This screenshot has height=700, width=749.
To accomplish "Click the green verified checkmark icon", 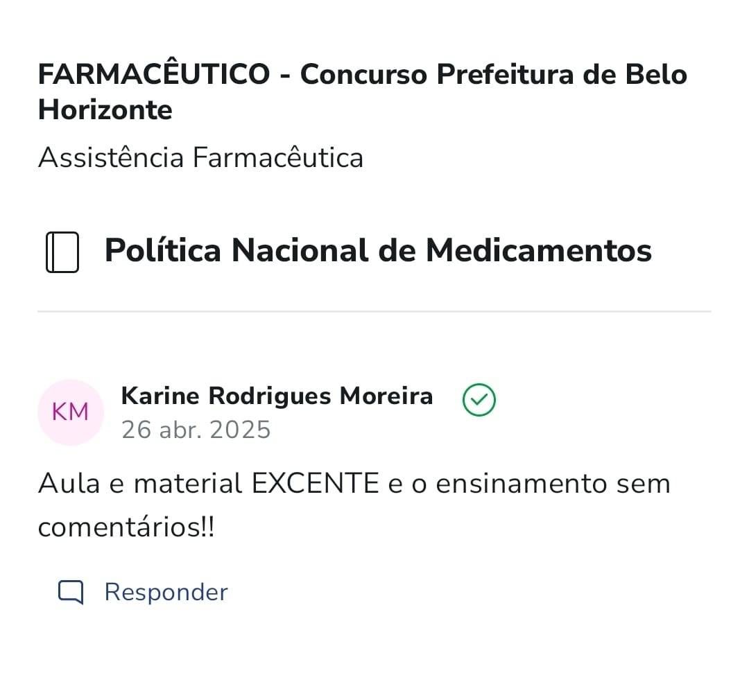I will pyautogui.click(x=479, y=400).
